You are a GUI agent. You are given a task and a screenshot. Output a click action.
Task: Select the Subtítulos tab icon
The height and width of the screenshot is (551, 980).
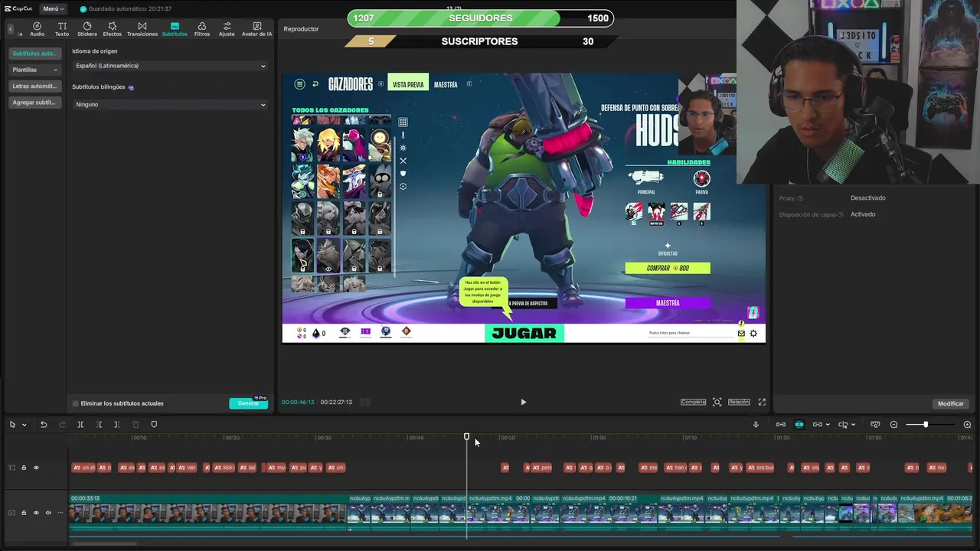[175, 29]
